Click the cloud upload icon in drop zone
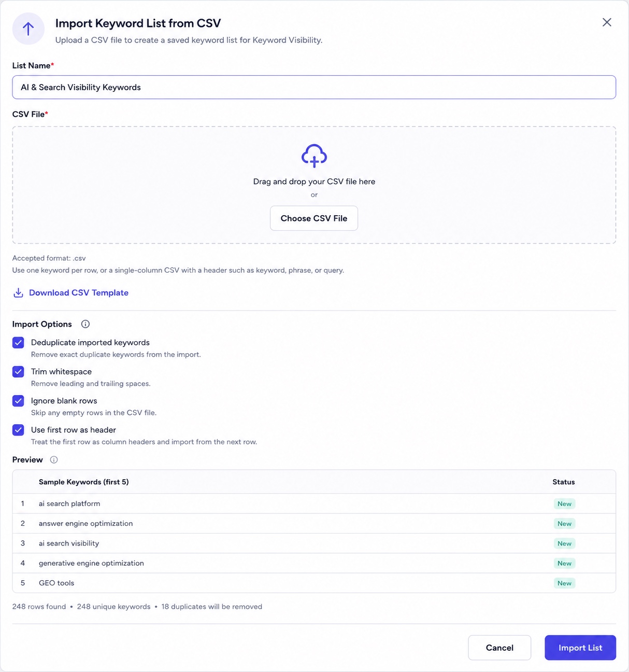This screenshot has height=672, width=629. click(314, 156)
